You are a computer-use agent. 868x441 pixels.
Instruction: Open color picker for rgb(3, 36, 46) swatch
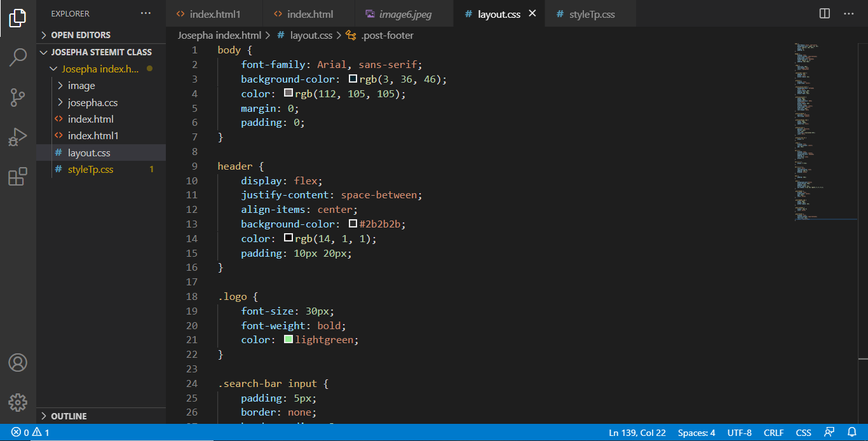[353, 79]
